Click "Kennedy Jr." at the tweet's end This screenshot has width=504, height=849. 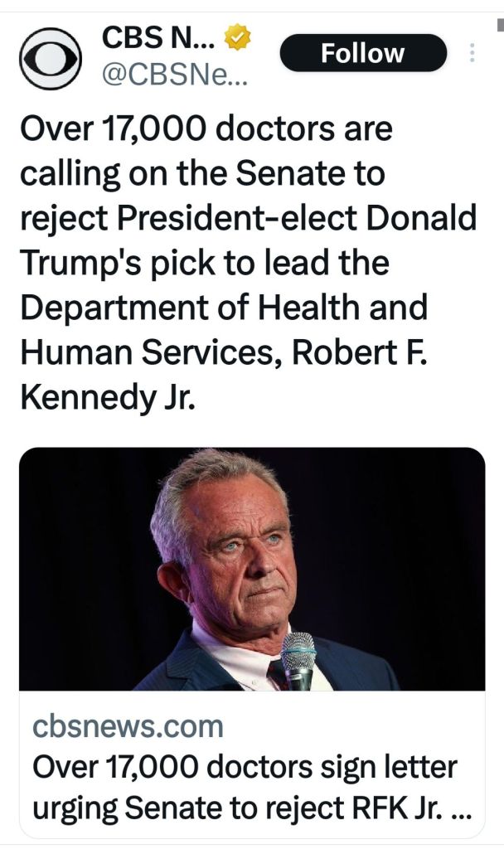[107, 398]
